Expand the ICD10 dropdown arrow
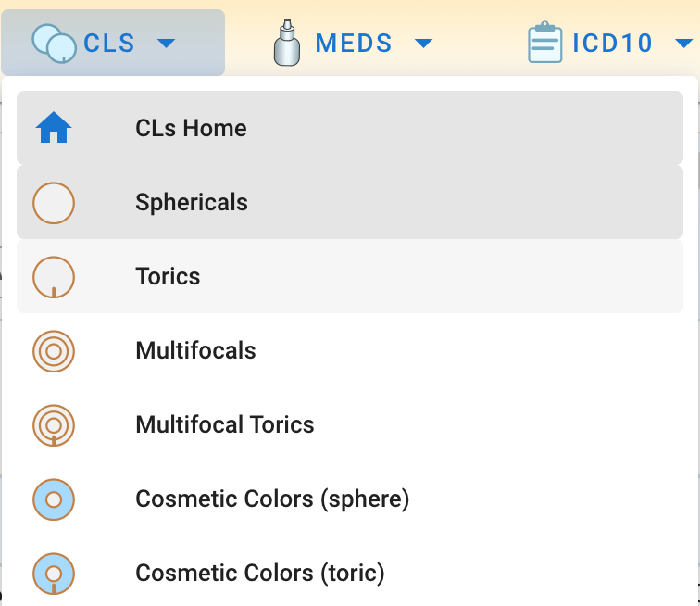 [684, 43]
